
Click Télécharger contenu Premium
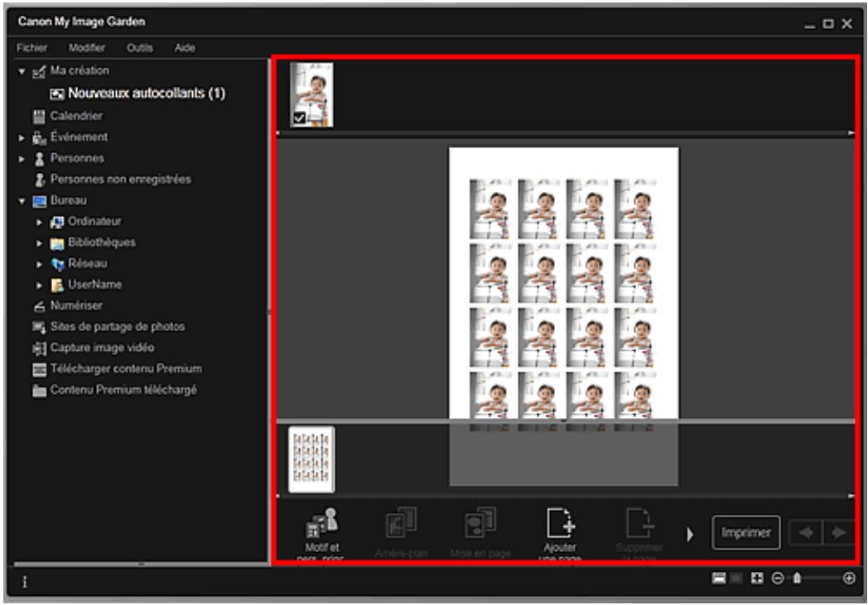point(125,368)
